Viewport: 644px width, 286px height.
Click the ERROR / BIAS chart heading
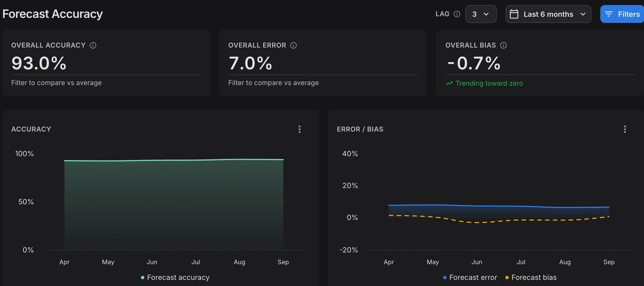coord(360,129)
